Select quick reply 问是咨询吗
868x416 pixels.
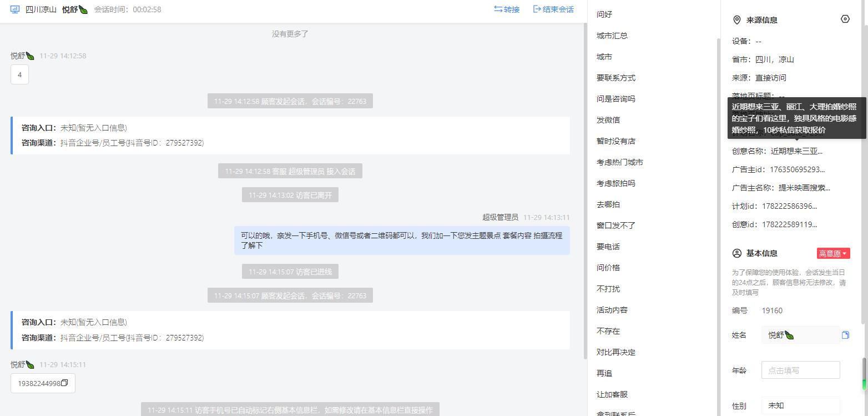pos(616,99)
